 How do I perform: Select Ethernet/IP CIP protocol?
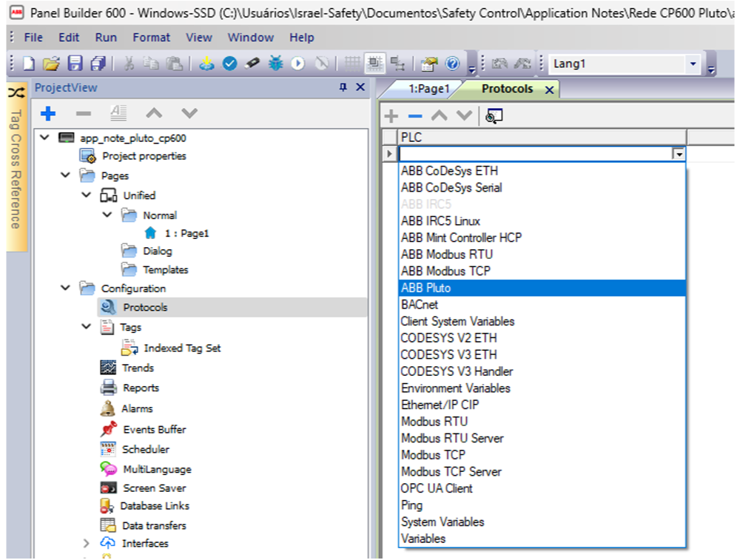[x=542, y=405]
